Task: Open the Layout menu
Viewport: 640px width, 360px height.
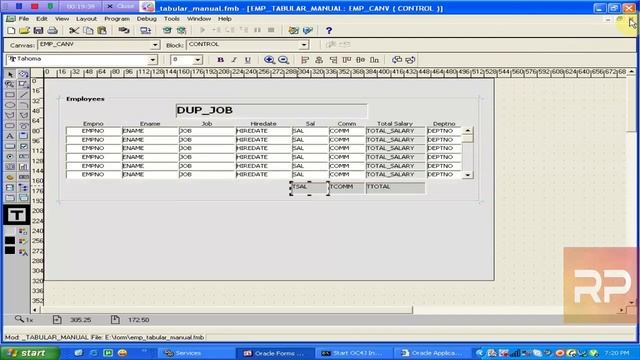Action: 86,19
